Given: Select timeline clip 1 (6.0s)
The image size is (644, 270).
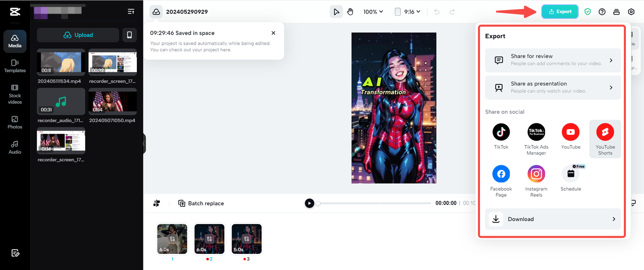Looking at the screenshot, I should 172,239.
